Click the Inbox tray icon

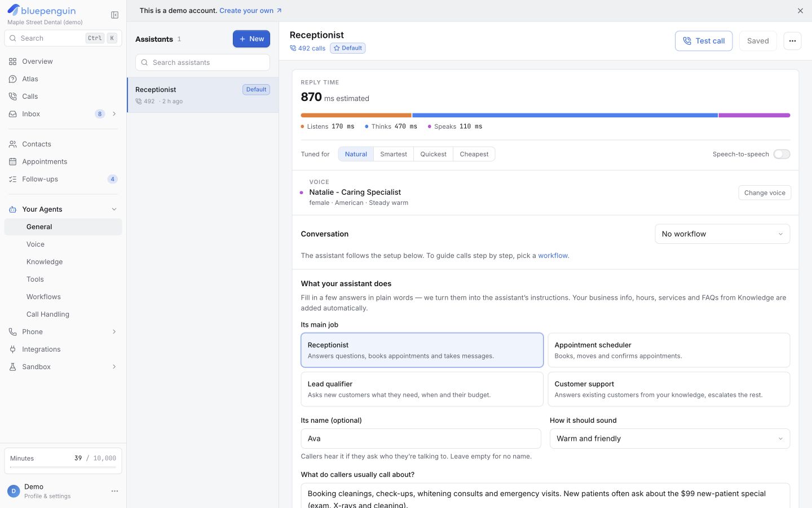pyautogui.click(x=12, y=114)
